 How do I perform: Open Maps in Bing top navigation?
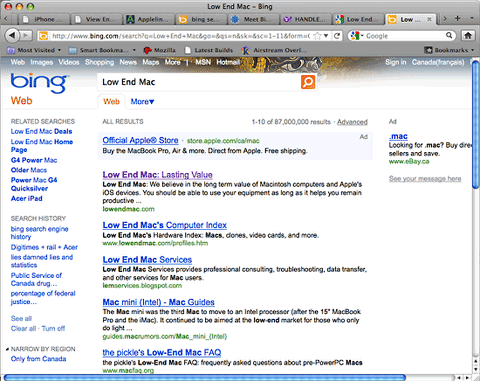(151, 62)
